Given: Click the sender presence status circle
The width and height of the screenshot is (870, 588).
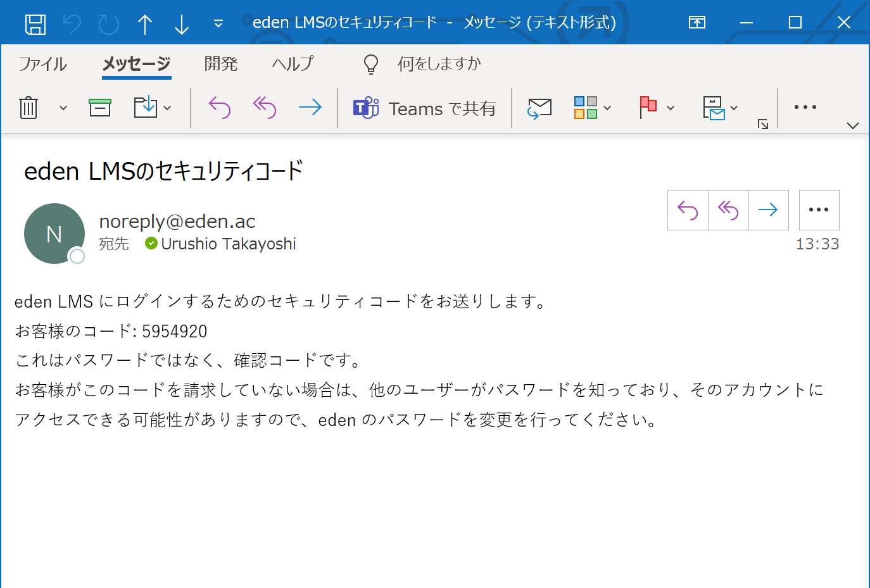Looking at the screenshot, I should click(77, 256).
